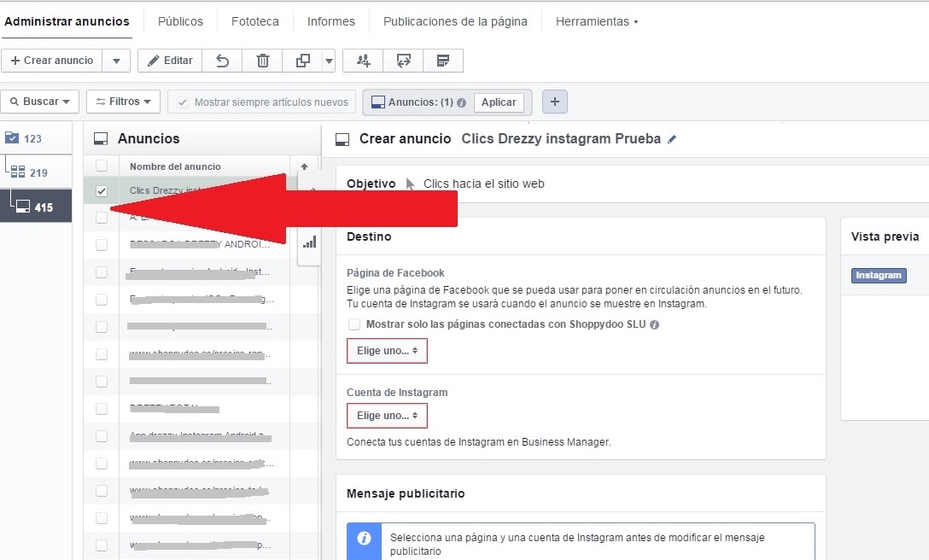Expand the Filtros dropdown
Image resolution: width=929 pixels, height=560 pixels.
[123, 102]
